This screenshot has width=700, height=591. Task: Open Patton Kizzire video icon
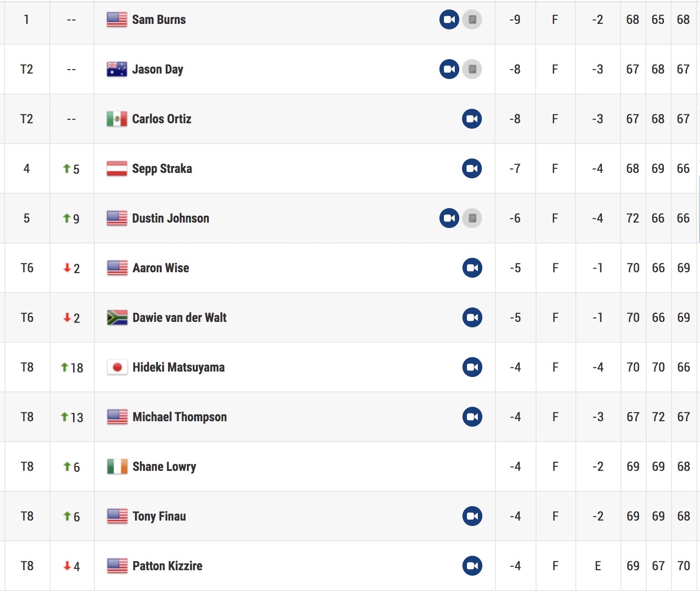click(472, 566)
